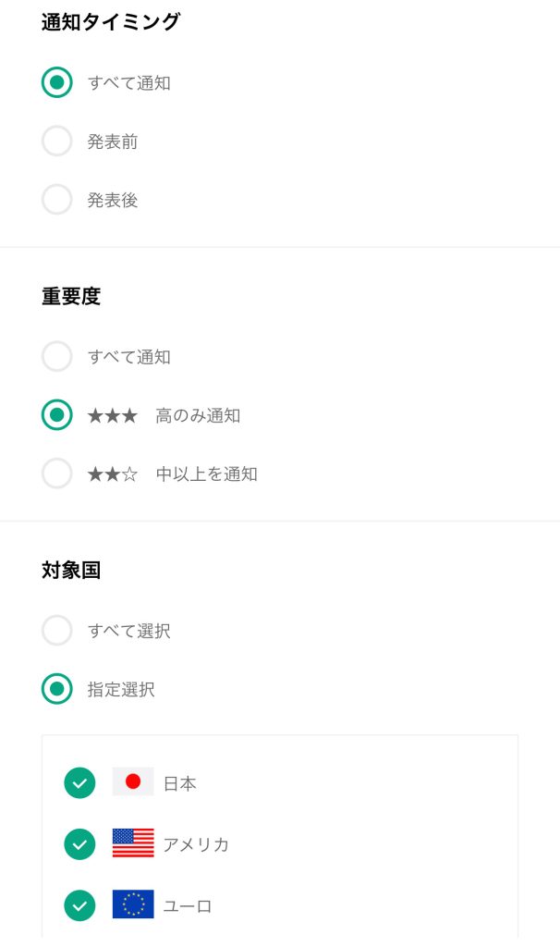Select the '発表前' radio button

click(x=57, y=141)
